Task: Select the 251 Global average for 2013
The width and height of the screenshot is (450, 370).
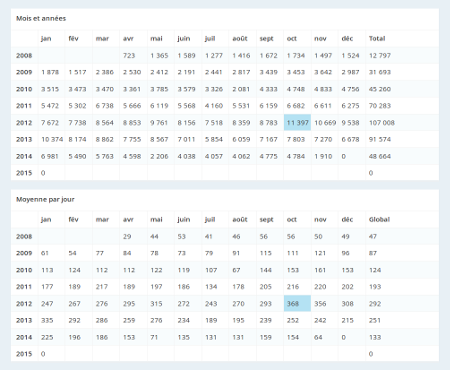Action: 375,320
